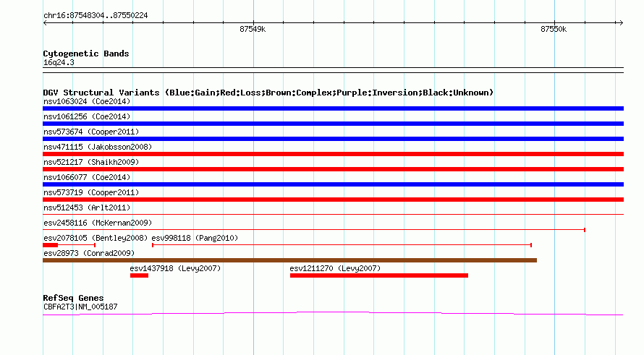Click the nsv521217 (Shaikh2009) label
644x355 pixels.
(91, 162)
